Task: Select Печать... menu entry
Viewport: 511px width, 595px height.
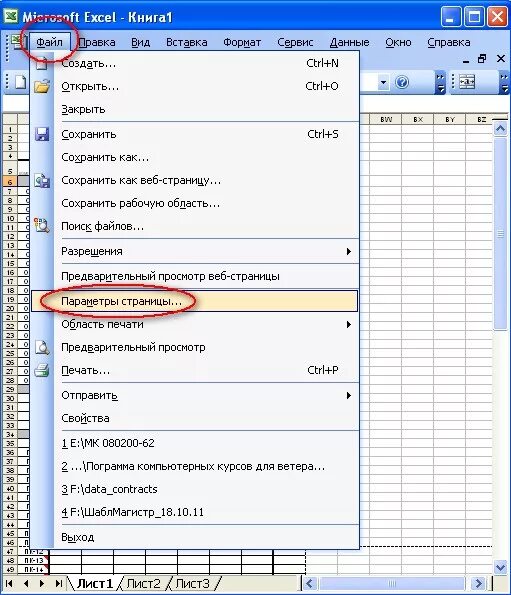Action: 195,370
